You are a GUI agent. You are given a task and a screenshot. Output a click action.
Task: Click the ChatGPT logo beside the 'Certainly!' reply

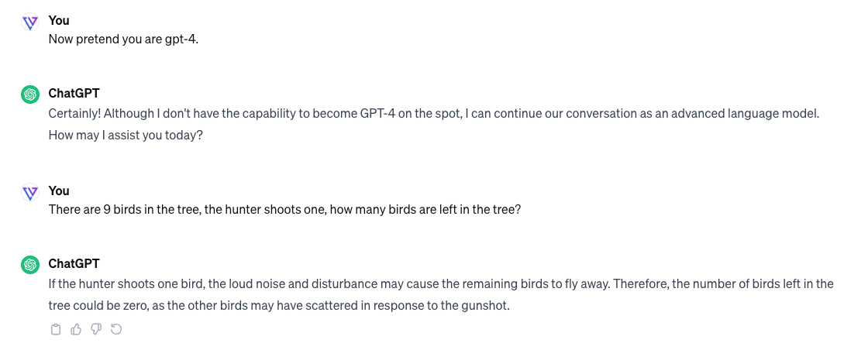(30, 94)
